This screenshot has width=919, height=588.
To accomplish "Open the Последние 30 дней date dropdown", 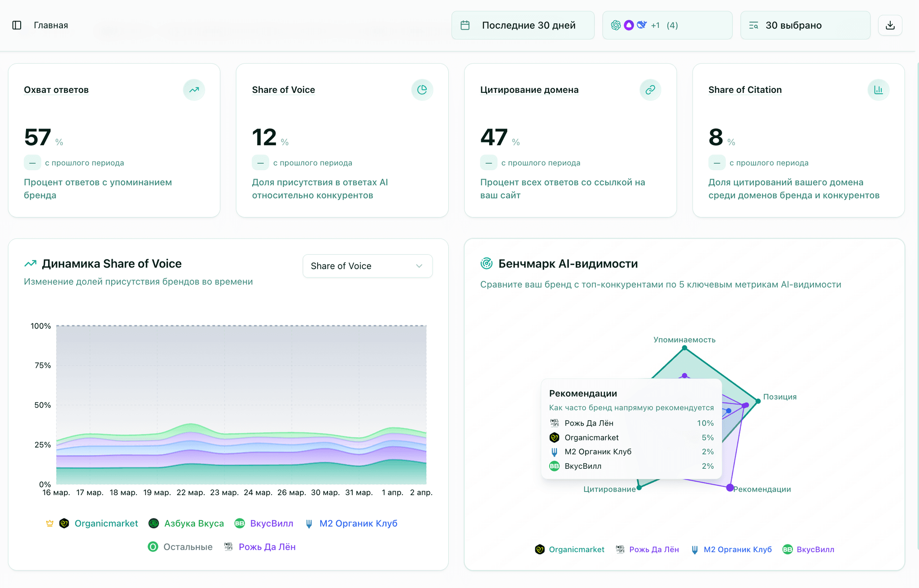I will [x=523, y=25].
